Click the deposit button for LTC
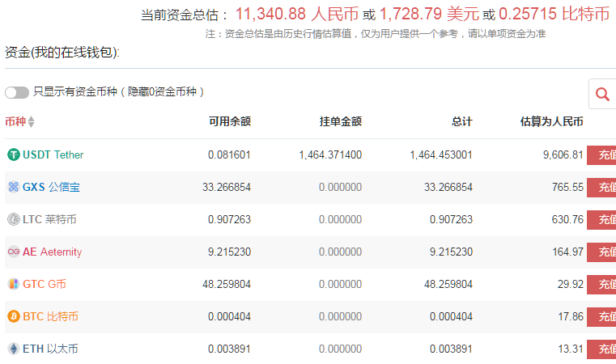The width and height of the screenshot is (616, 364). click(x=601, y=219)
